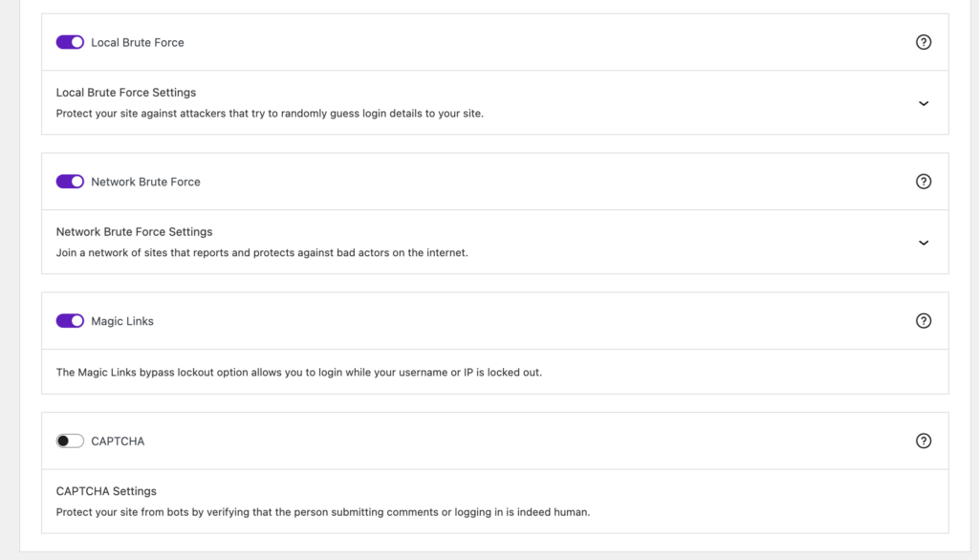Click the "Join a network of sites" description

[x=262, y=253]
